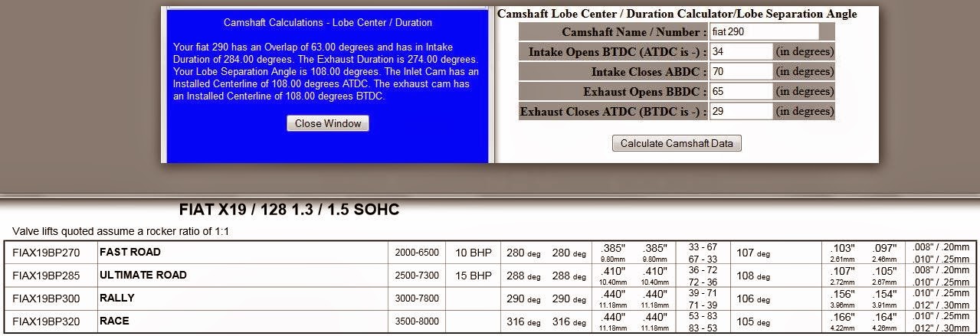Click the FIAT X19 / 128 heading
The image size is (980, 336).
click(289, 210)
